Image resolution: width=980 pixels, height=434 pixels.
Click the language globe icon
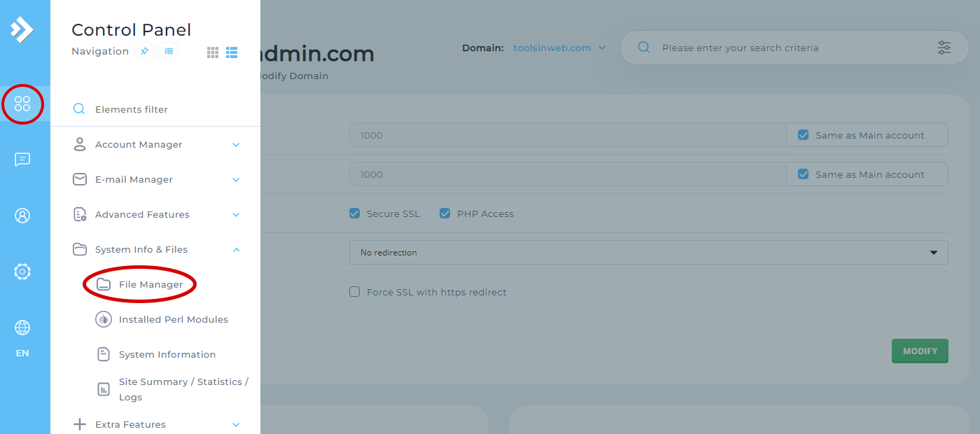coord(22,328)
